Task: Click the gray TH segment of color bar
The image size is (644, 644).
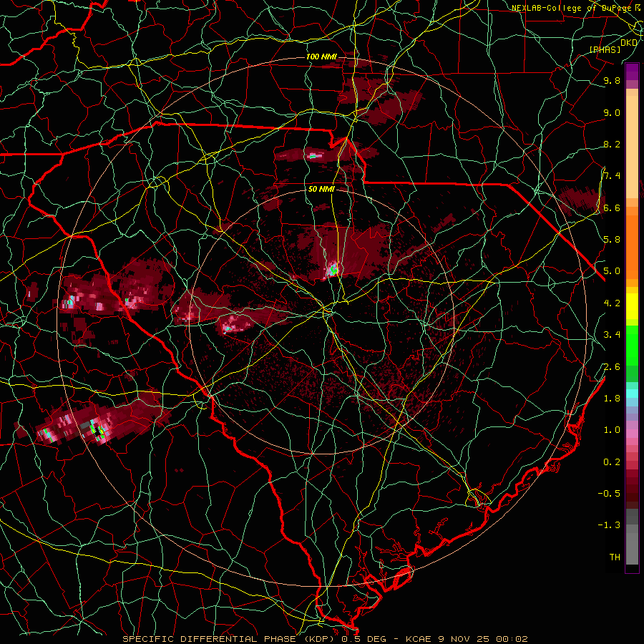Action: pyautogui.click(x=632, y=548)
